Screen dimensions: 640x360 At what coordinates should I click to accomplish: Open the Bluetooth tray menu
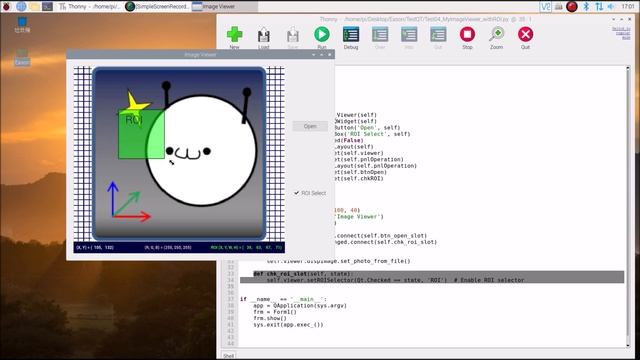tap(586, 6)
